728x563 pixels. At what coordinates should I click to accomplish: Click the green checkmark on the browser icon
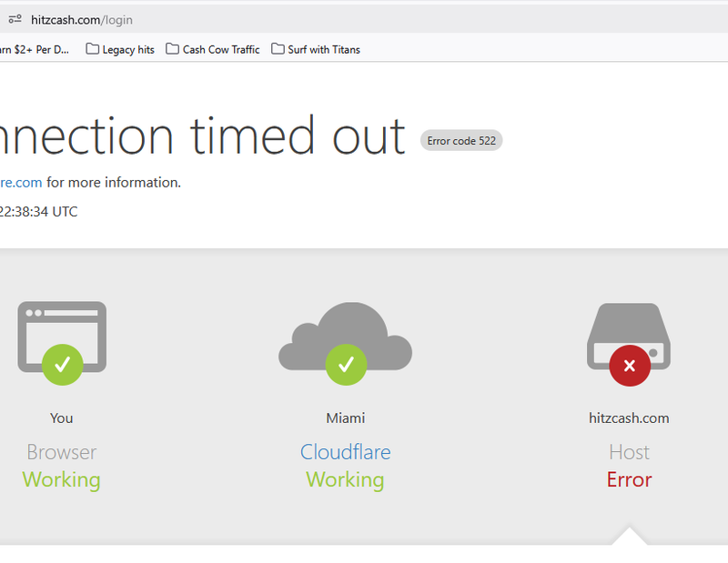tap(62, 365)
